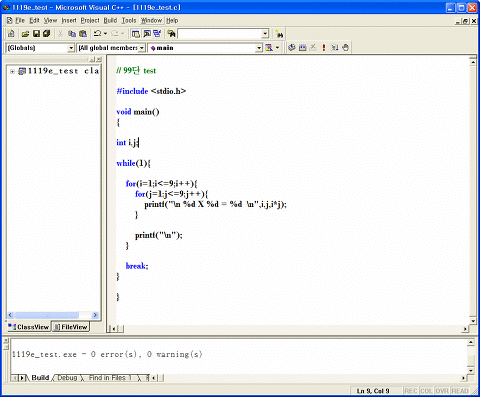The width and height of the screenshot is (480, 397).
Task: Click the document icon left of File menu
Action: tap(10, 21)
